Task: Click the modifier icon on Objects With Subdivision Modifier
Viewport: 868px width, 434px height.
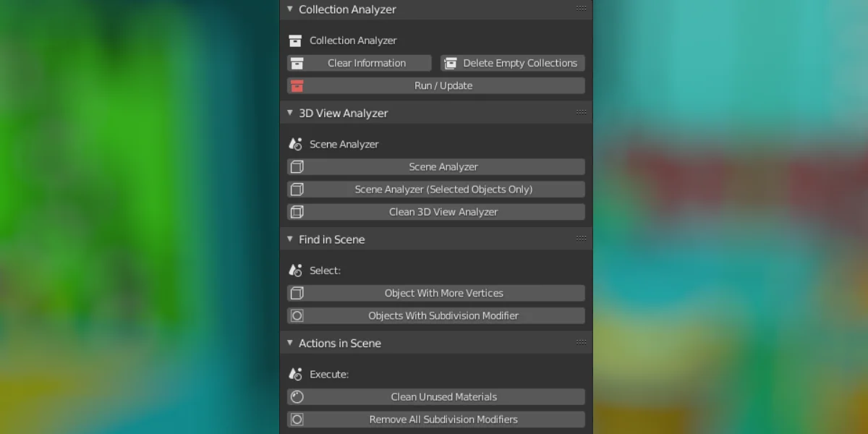Action: [297, 315]
